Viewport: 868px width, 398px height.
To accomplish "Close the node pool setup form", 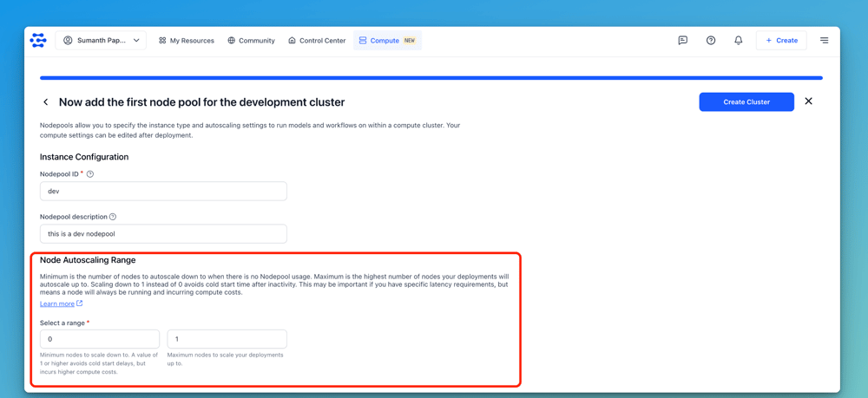I will coord(808,101).
